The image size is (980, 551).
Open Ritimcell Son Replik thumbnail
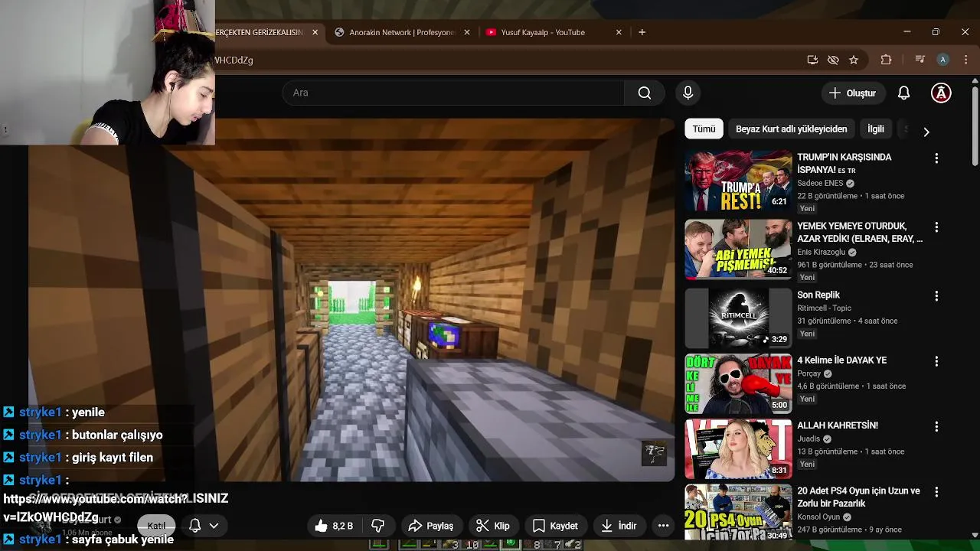[x=738, y=318]
